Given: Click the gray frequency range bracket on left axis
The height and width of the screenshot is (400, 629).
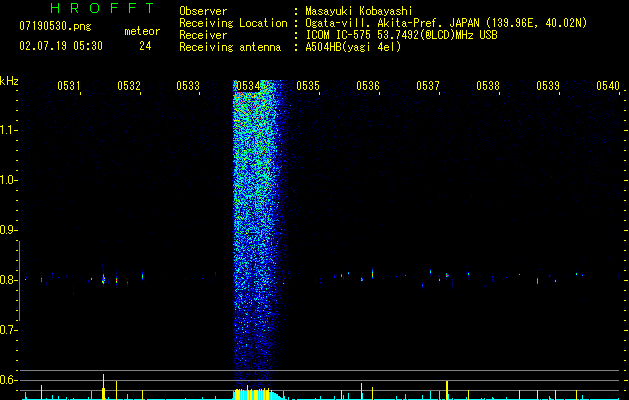Looking at the screenshot, I should click(19, 281).
